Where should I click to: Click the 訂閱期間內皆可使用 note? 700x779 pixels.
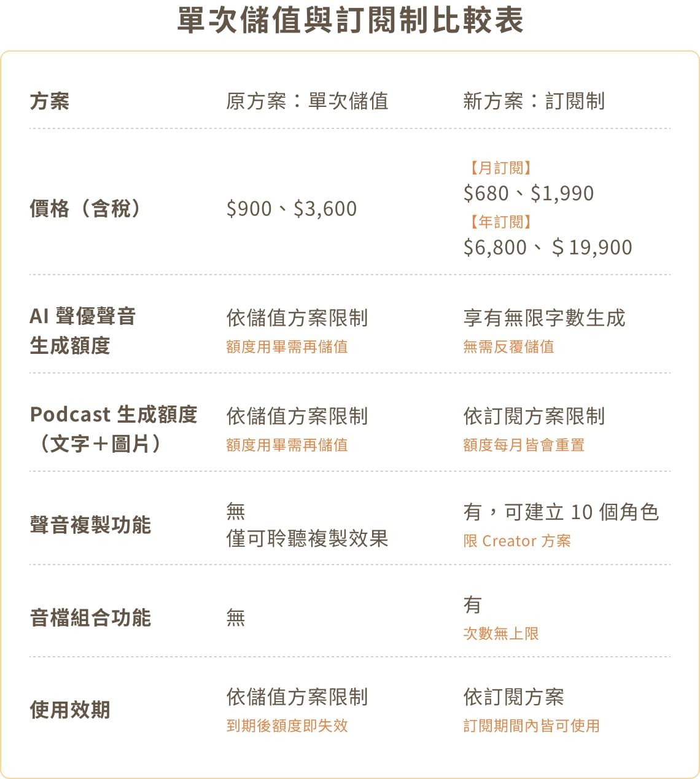pyautogui.click(x=531, y=726)
